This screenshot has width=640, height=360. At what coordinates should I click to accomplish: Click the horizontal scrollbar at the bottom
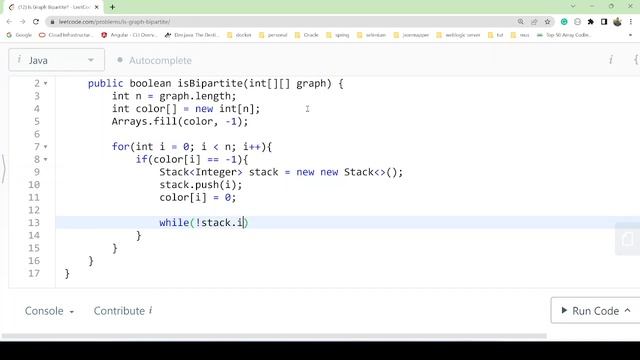(x=274, y=336)
